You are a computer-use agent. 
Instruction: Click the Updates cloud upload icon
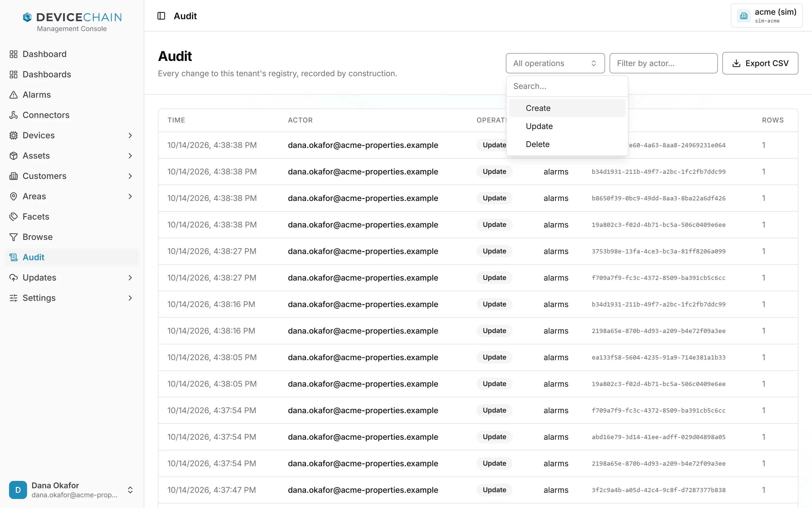[x=14, y=277]
